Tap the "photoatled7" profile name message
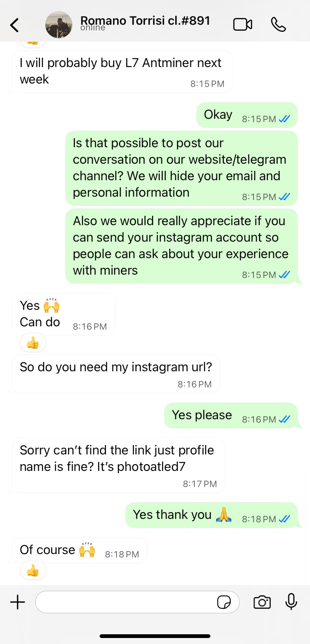The height and width of the screenshot is (644, 310). coord(118,465)
